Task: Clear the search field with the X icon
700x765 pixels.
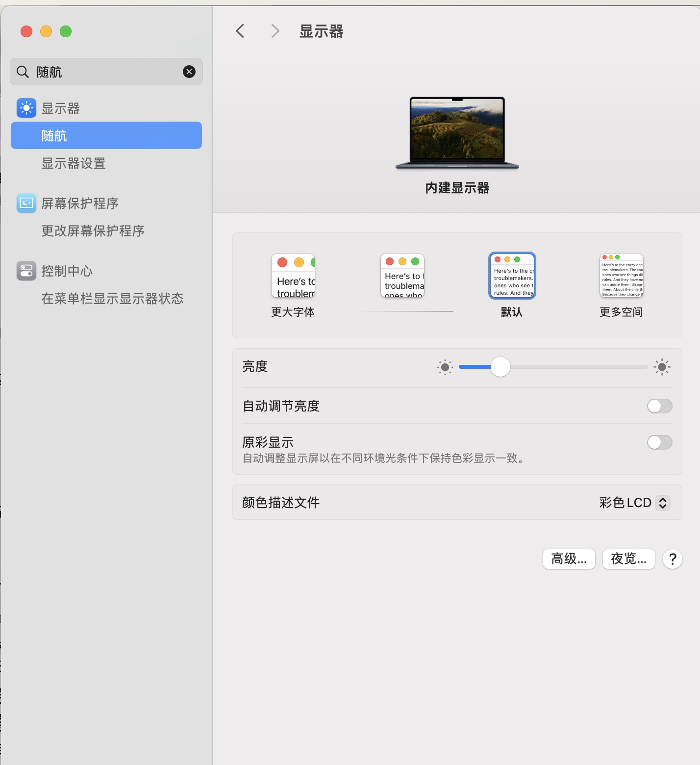Action: [189, 72]
